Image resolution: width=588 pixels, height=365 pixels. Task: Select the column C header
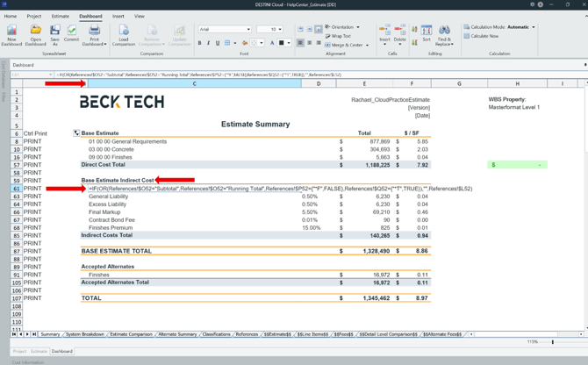tap(194, 83)
